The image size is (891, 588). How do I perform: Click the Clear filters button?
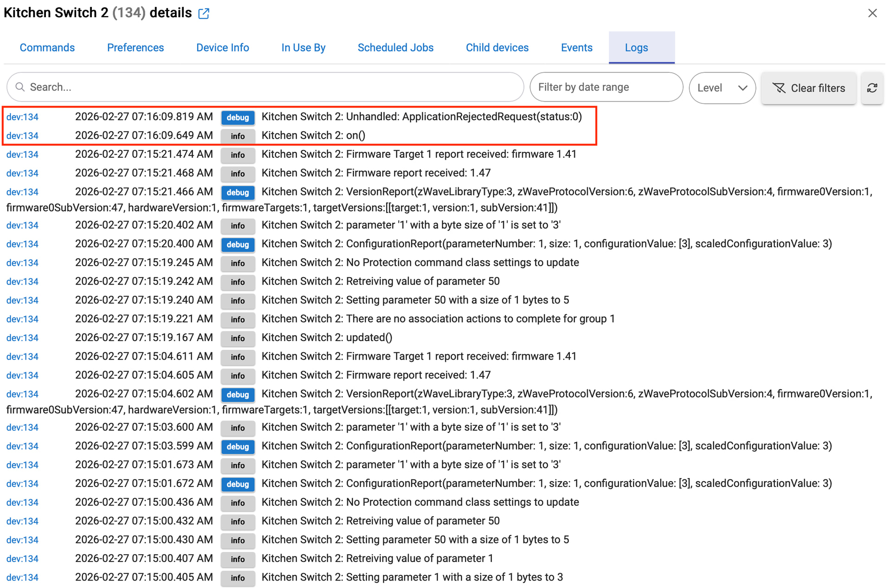coord(808,88)
